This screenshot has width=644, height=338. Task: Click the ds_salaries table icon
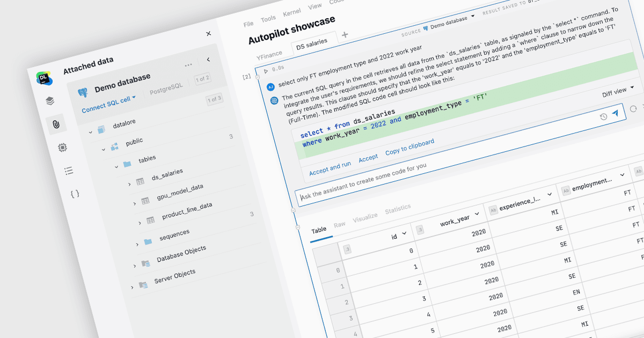pyautogui.click(x=140, y=181)
